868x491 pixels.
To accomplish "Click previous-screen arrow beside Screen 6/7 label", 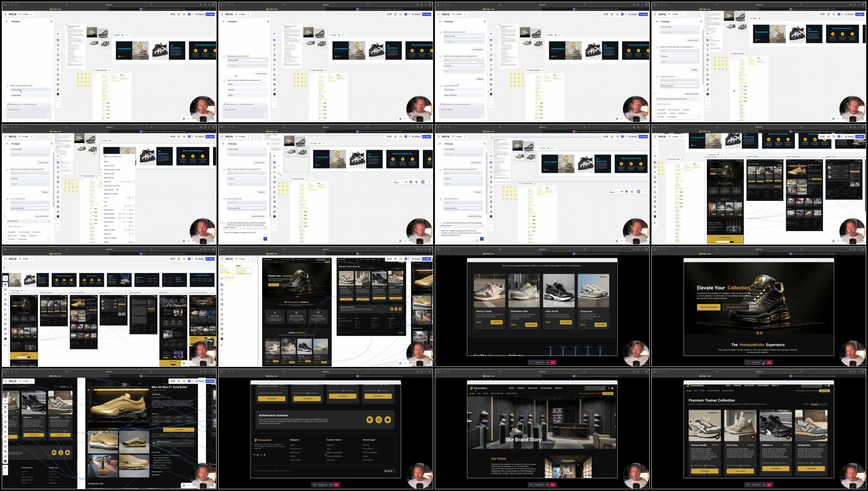I will [x=531, y=485].
